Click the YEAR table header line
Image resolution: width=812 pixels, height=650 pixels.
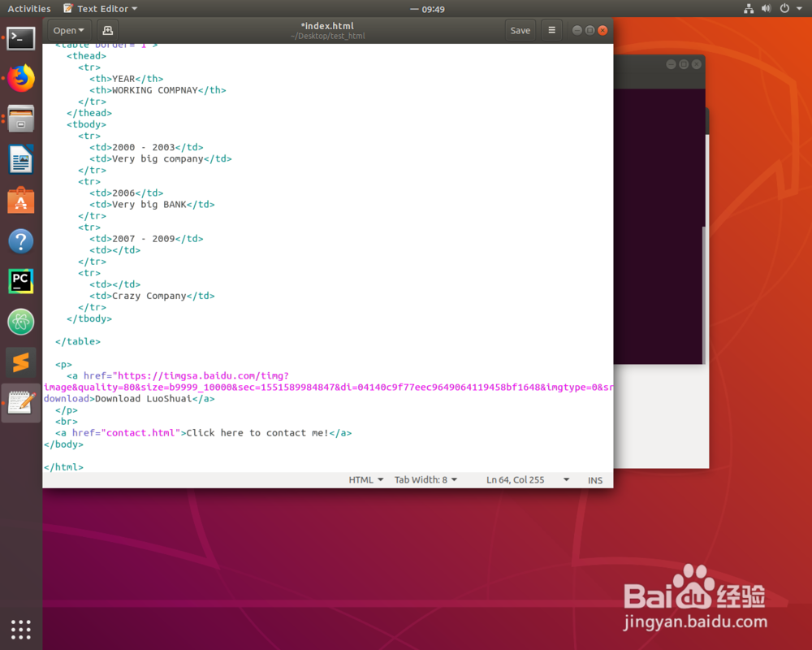click(x=127, y=79)
